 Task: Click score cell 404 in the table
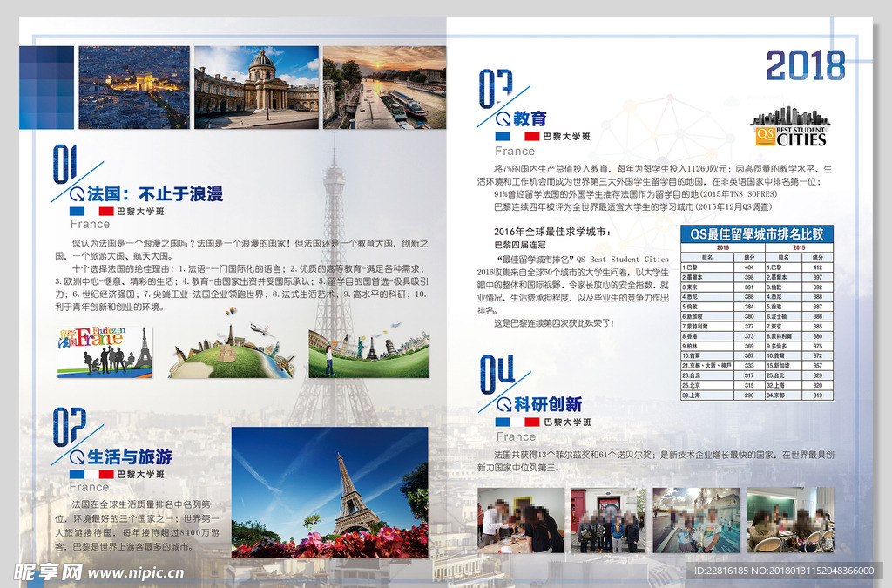pos(749,267)
